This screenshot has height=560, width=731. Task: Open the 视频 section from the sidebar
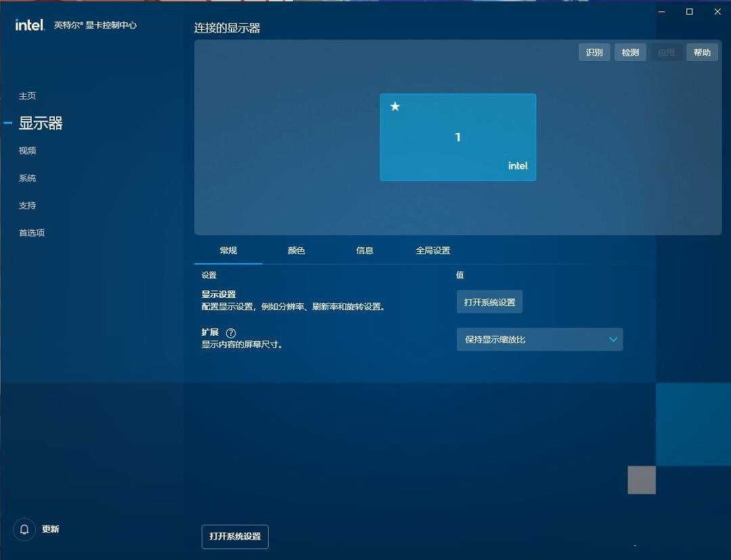tap(27, 150)
